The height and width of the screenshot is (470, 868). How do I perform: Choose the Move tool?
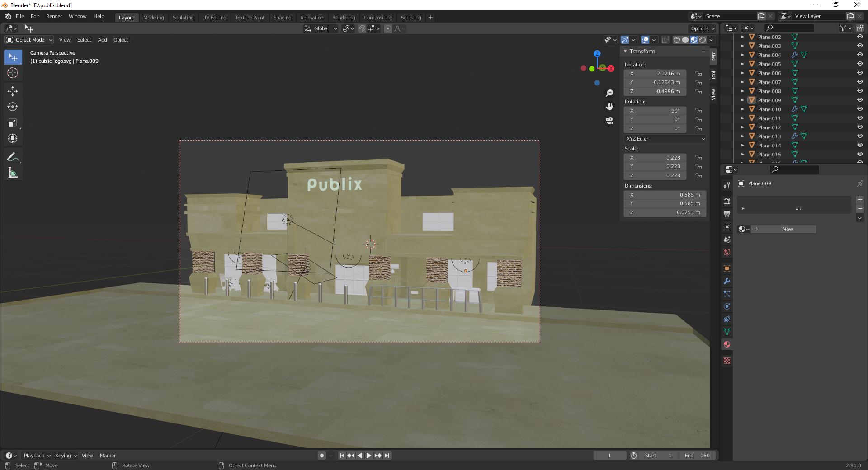(x=13, y=91)
